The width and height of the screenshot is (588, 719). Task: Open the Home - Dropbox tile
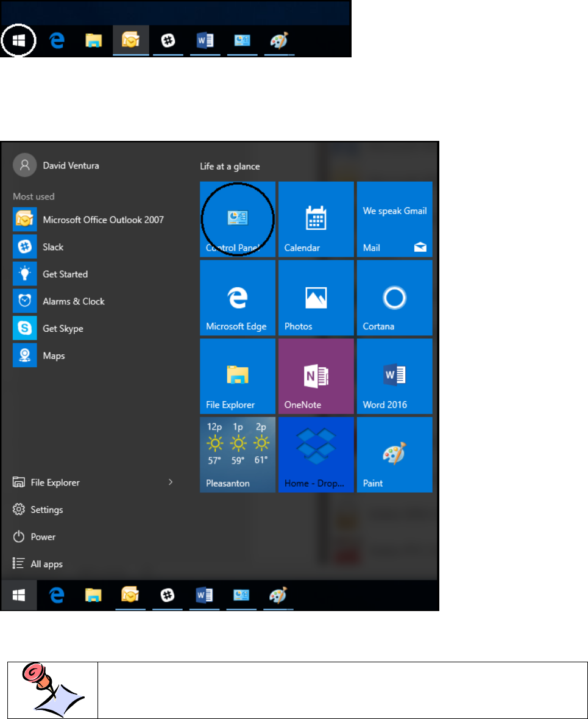316,454
